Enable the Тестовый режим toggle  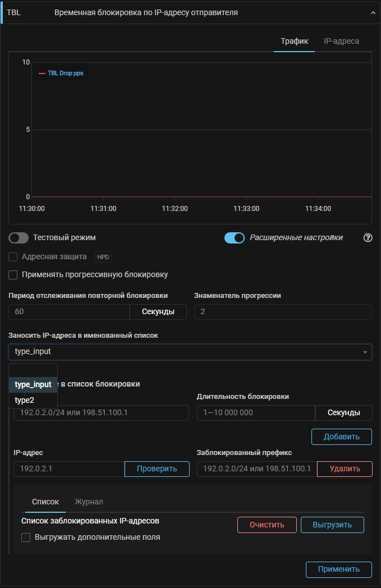19,238
